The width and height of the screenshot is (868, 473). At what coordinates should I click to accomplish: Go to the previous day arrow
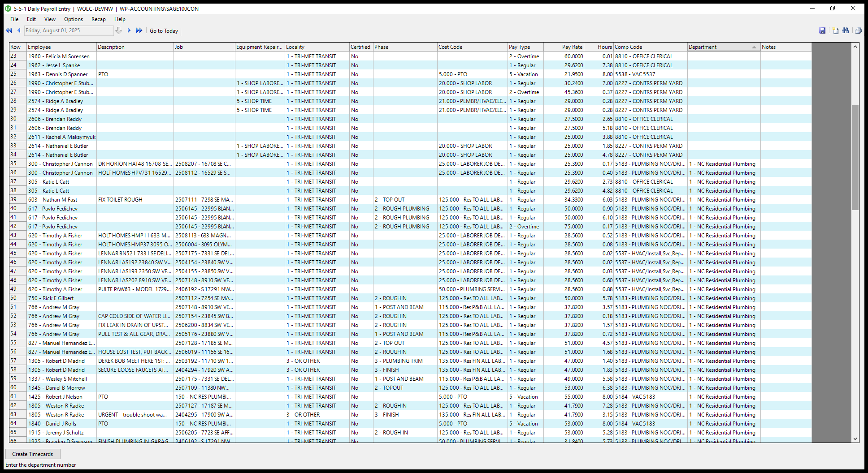(19, 30)
